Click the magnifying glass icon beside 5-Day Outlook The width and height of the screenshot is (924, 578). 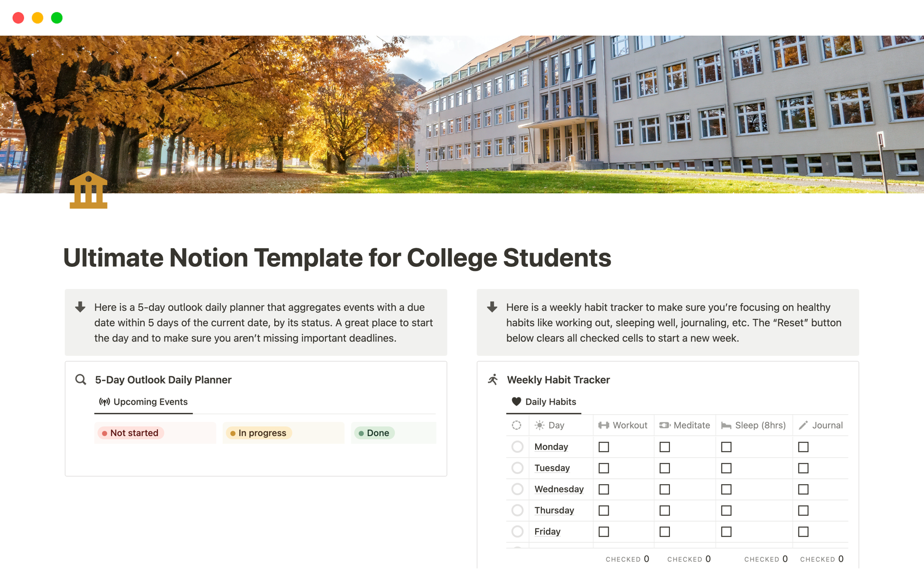pos(81,380)
